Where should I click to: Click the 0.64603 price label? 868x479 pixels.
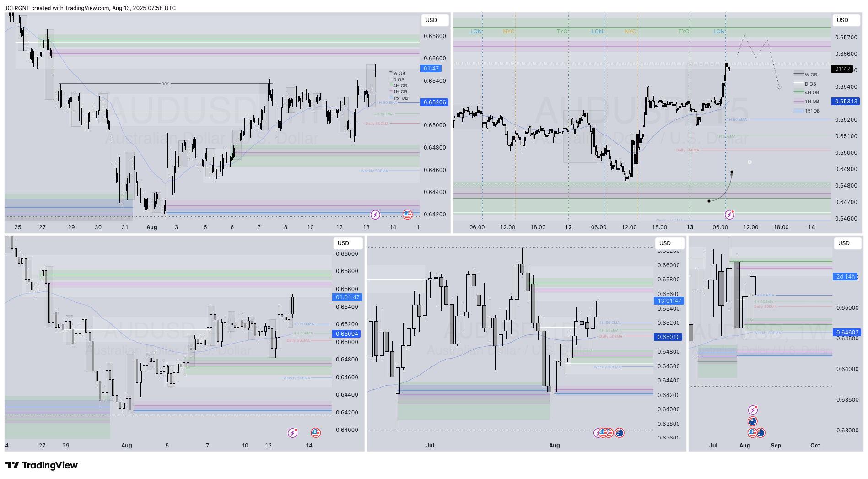coord(847,333)
